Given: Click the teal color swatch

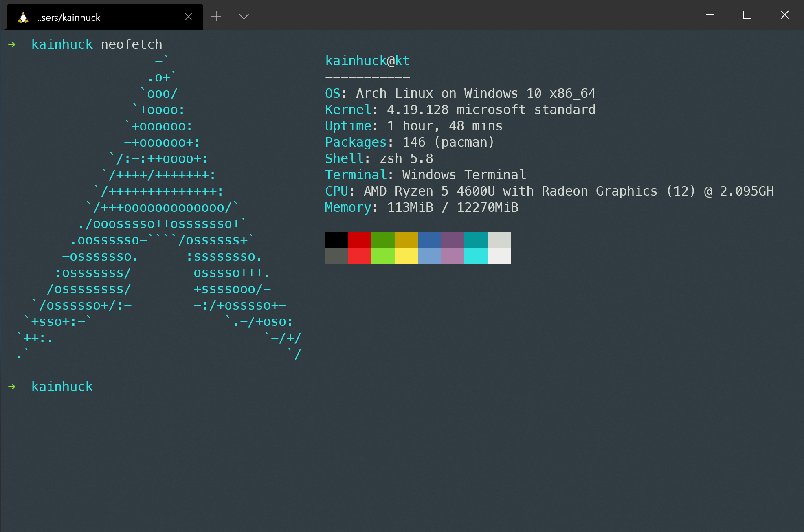Looking at the screenshot, I should click(x=475, y=240).
